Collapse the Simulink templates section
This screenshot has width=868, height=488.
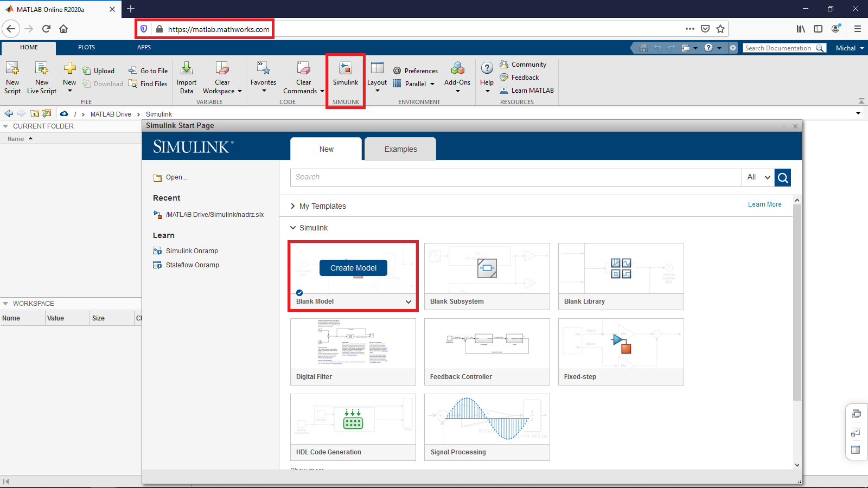coord(293,228)
